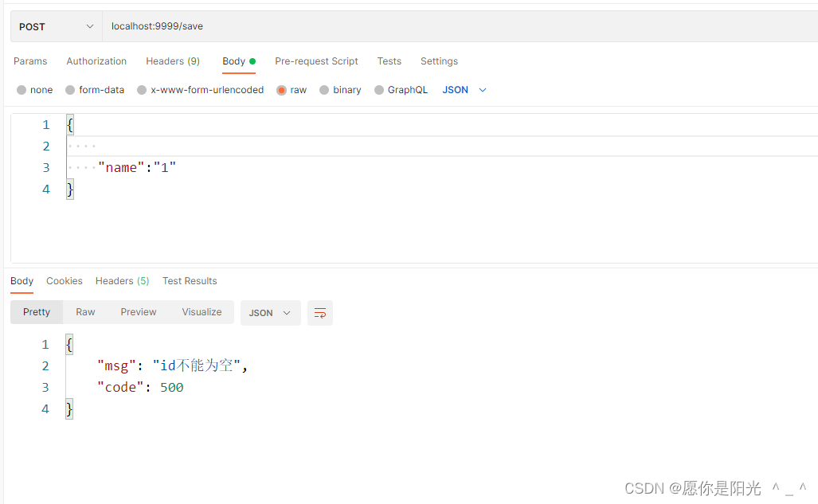Click the response closing brace on line 4

point(69,408)
